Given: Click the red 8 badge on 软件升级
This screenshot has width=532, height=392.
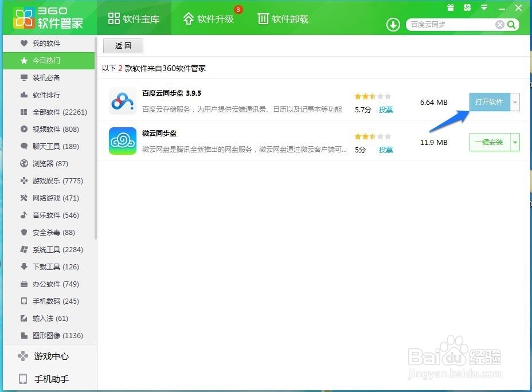Looking at the screenshot, I should [x=238, y=10].
